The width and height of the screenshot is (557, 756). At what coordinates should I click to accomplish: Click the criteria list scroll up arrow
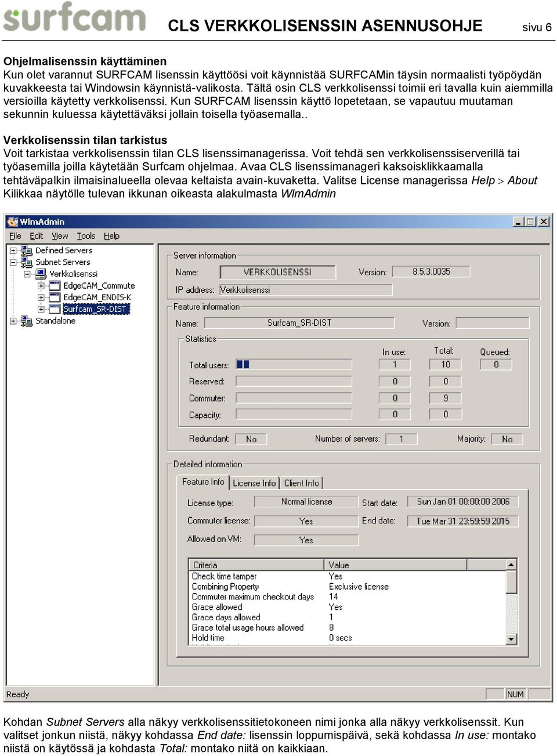pos(511,565)
